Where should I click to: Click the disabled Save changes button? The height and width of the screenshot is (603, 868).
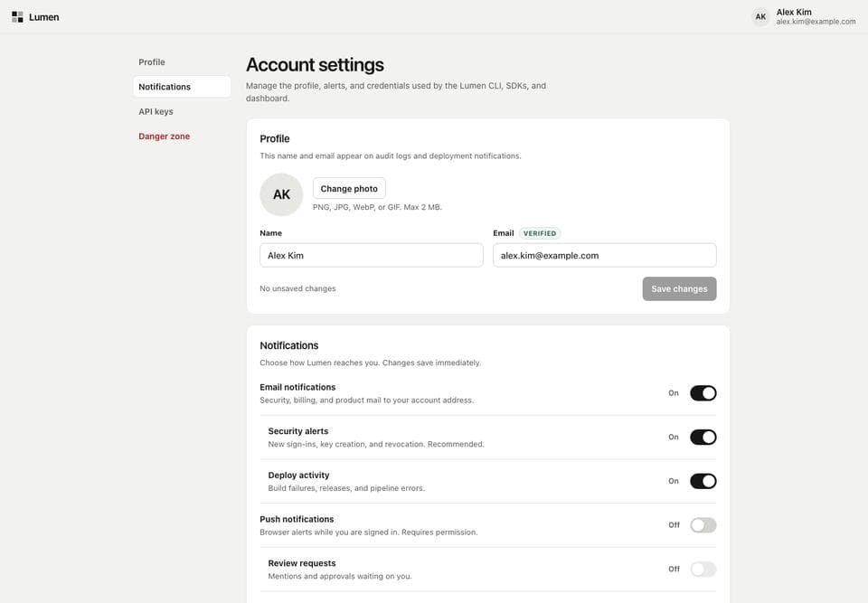(679, 289)
